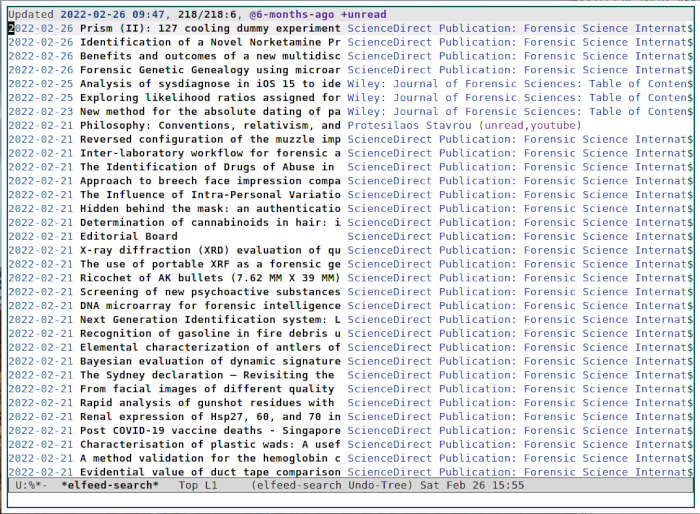Click the 'Top L1' position indicator
700x514 pixels.
198,485
